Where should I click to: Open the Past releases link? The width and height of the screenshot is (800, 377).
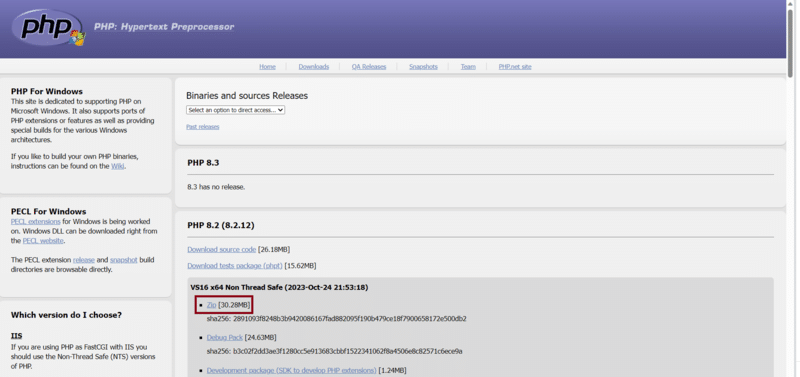click(203, 127)
